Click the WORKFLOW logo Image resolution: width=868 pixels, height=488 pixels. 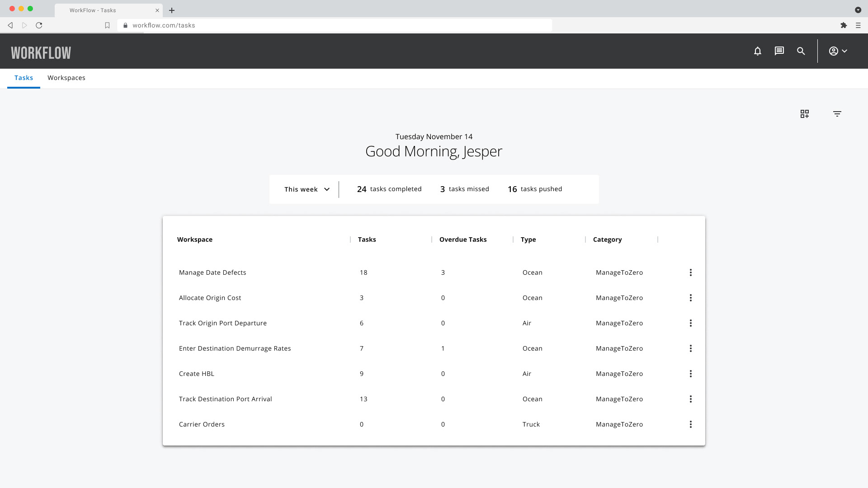[41, 53]
